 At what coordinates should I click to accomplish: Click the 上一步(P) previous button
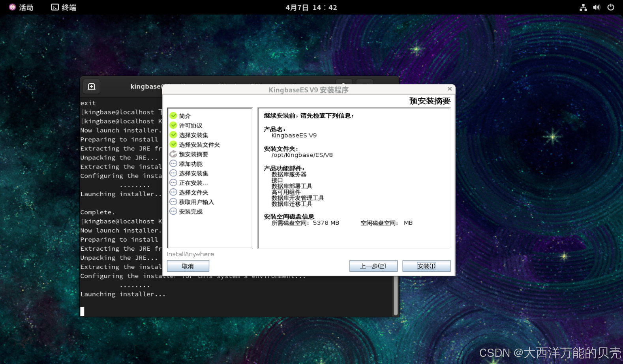point(373,266)
